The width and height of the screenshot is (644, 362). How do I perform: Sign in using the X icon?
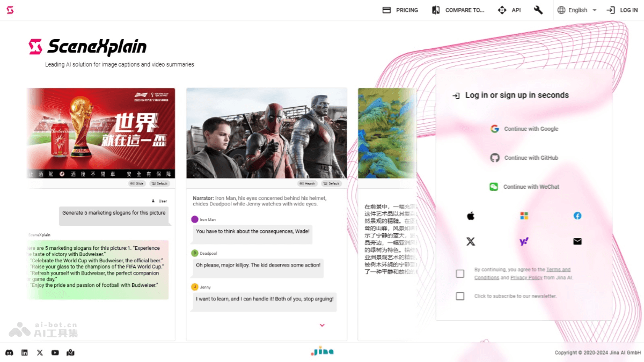tap(471, 241)
